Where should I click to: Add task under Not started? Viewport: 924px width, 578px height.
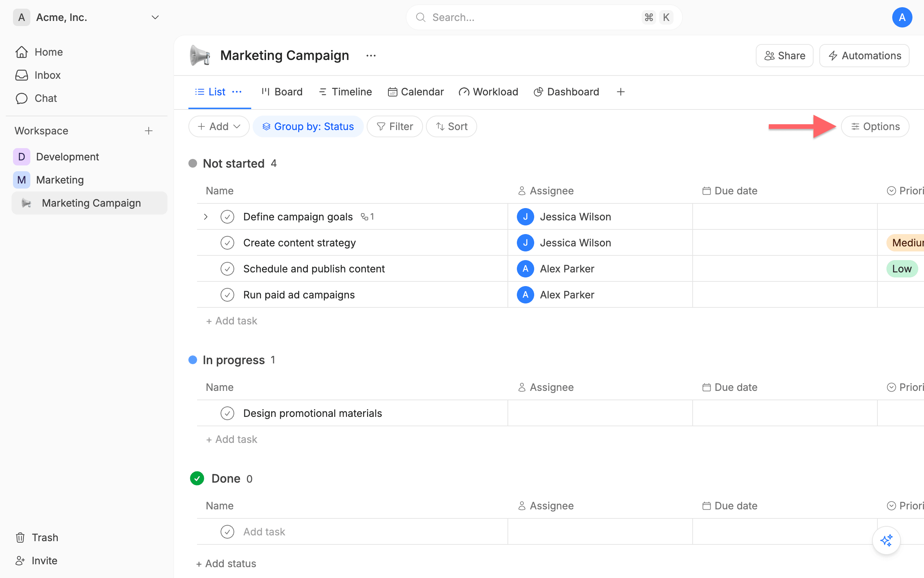click(x=231, y=321)
